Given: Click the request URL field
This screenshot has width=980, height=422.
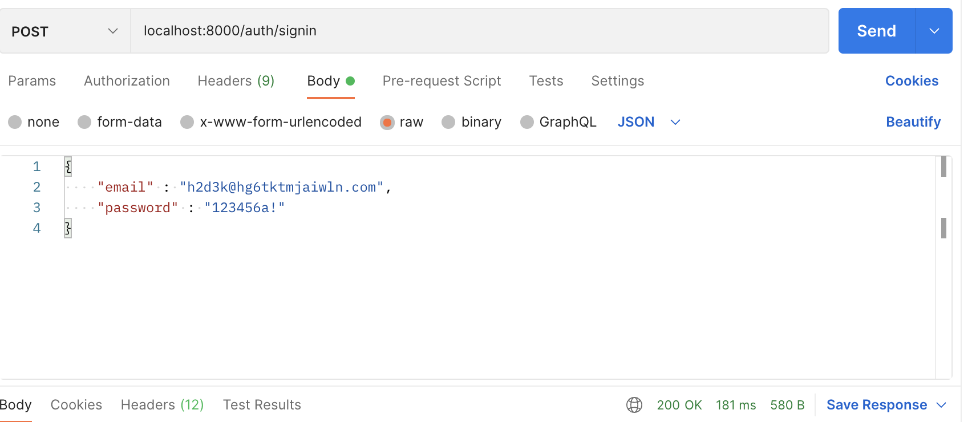Looking at the screenshot, I should point(480,31).
